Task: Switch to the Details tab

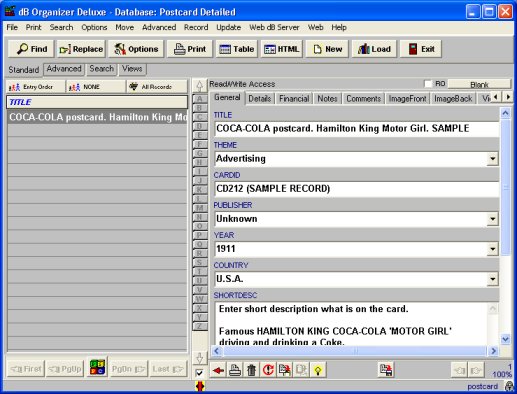Action: [260, 99]
